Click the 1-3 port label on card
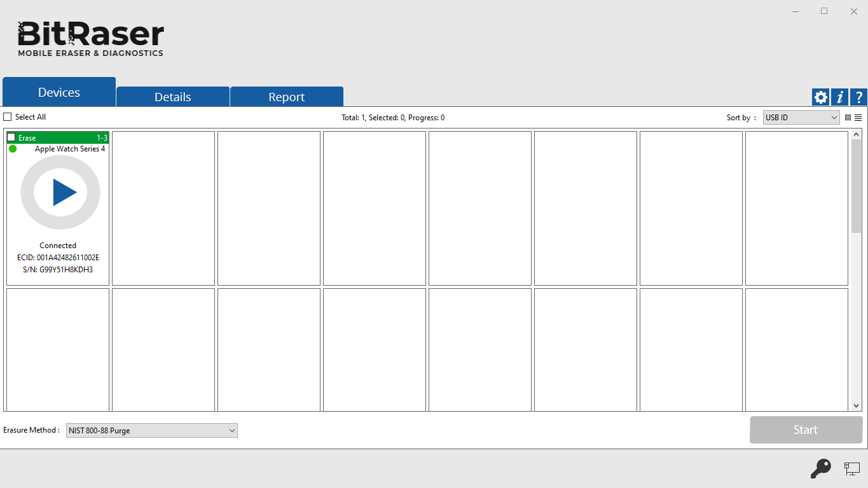The image size is (868, 488). click(x=102, y=137)
